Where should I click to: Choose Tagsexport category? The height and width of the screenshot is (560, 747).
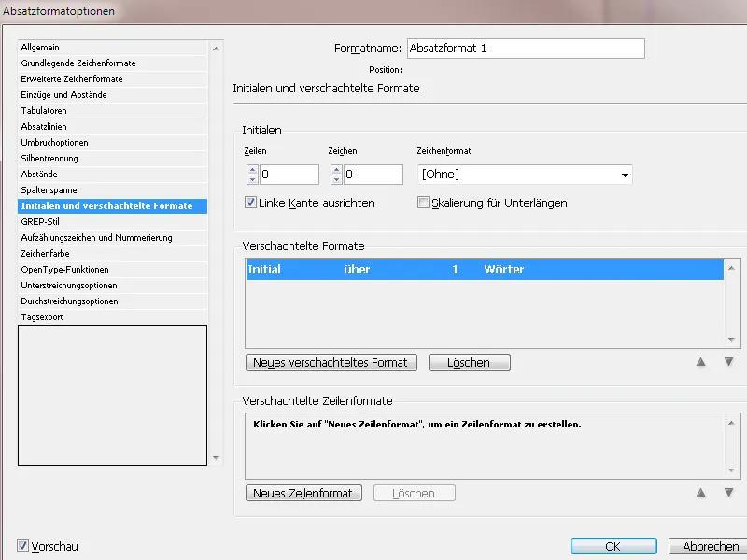(x=113, y=317)
